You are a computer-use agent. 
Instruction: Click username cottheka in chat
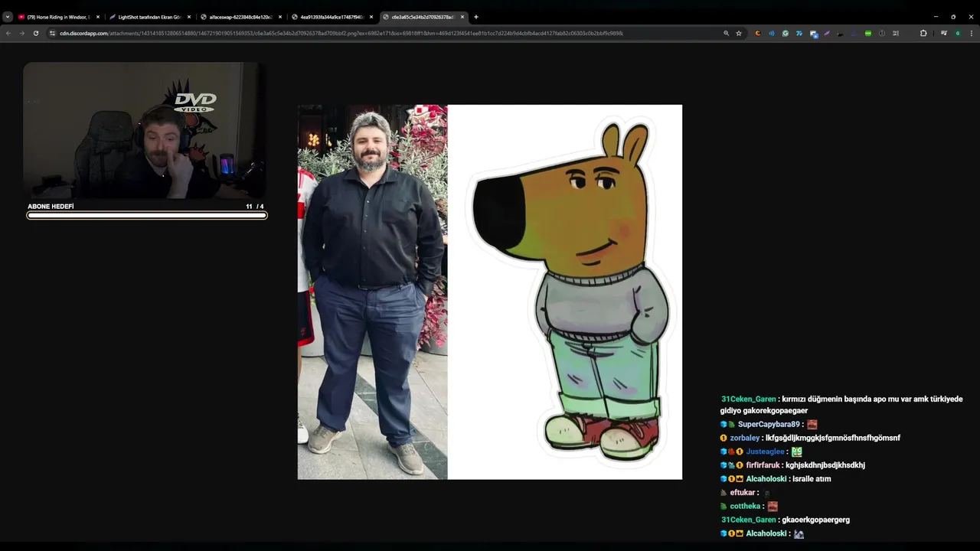point(745,507)
